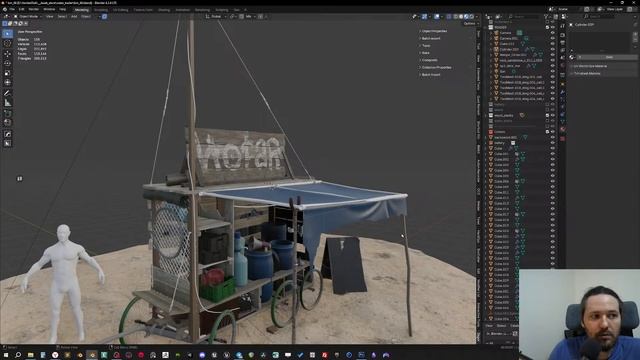This screenshot has height=360, width=640.
Task: Open the Render menu
Action: pos(33,9)
